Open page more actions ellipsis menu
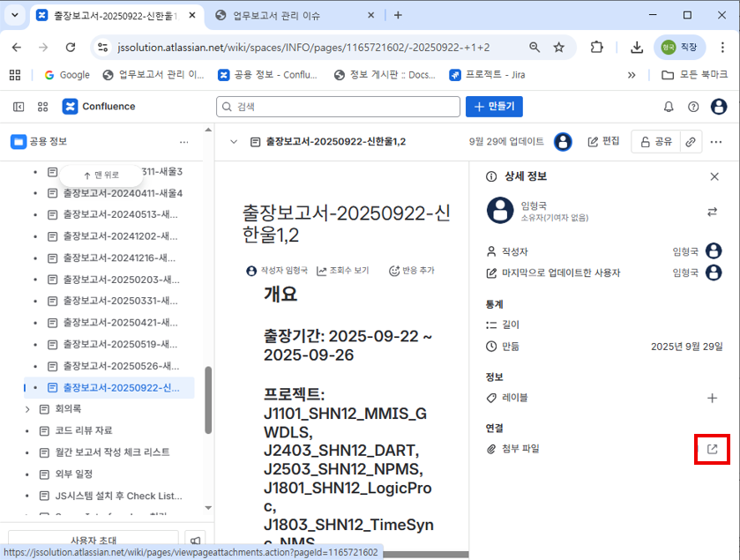This screenshot has width=740, height=560. pyautogui.click(x=716, y=141)
